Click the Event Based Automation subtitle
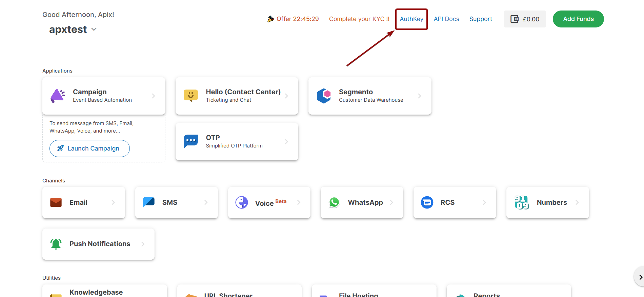 (x=102, y=100)
